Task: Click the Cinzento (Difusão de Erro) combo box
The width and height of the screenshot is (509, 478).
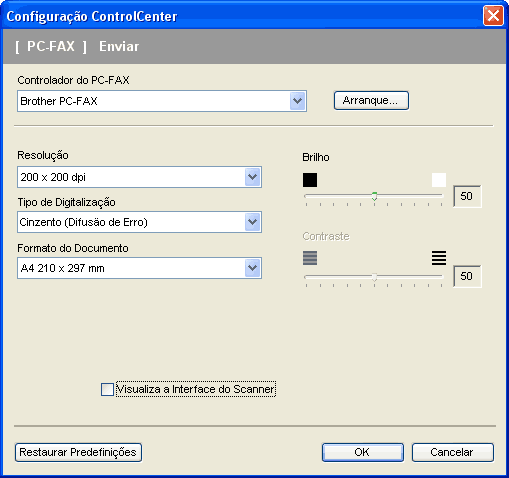Action: tap(139, 222)
